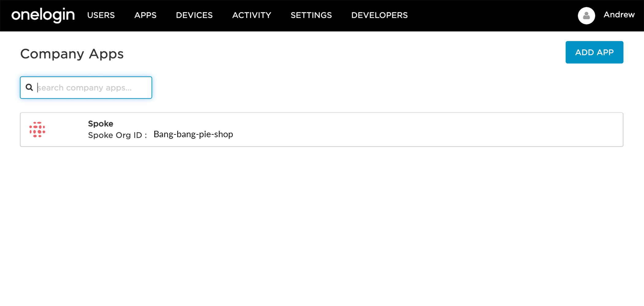Screen dimensions: 644x306
Task: Click the Spoke app logo icon
Action: (x=37, y=130)
